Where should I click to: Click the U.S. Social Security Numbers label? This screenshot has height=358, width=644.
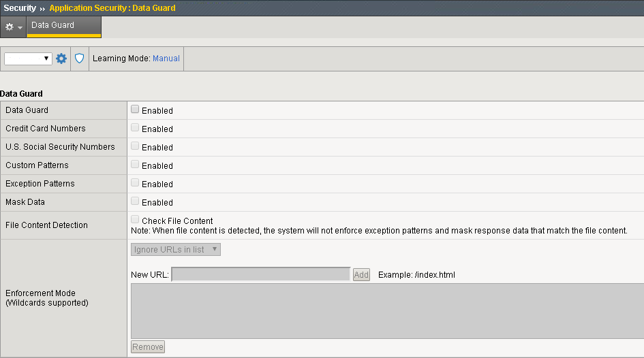(60, 147)
